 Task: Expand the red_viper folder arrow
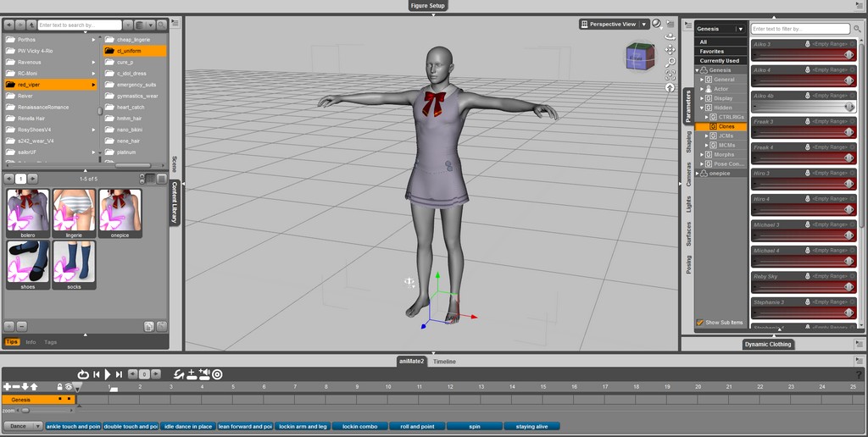click(x=93, y=85)
